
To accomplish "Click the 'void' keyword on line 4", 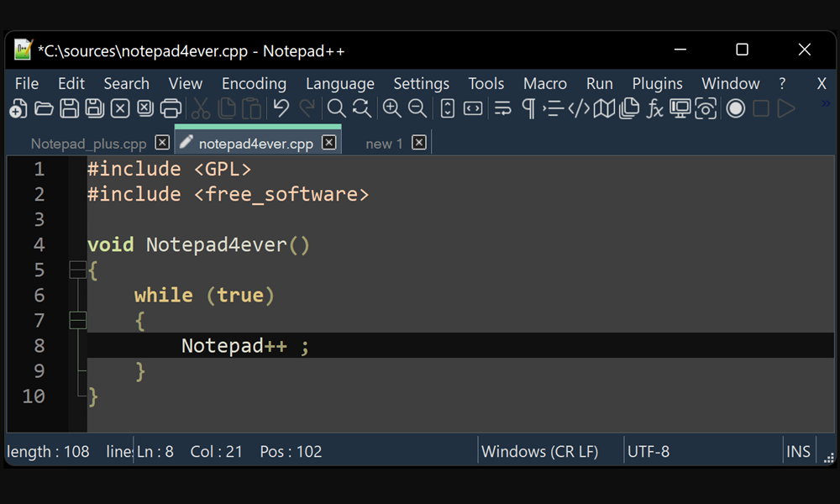I will [x=110, y=244].
